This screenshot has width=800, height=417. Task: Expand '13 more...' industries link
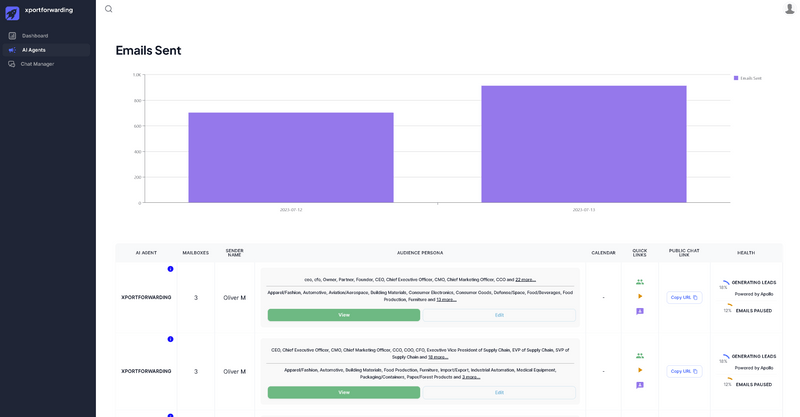coord(446,300)
